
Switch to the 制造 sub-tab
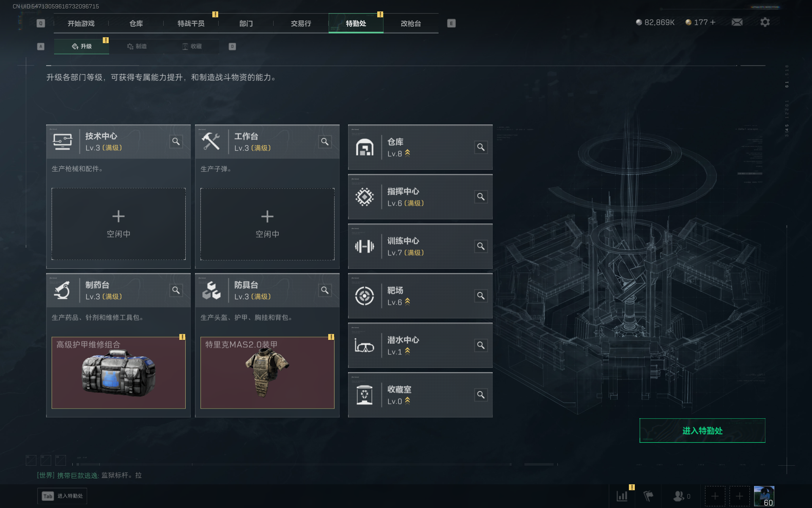(x=137, y=46)
